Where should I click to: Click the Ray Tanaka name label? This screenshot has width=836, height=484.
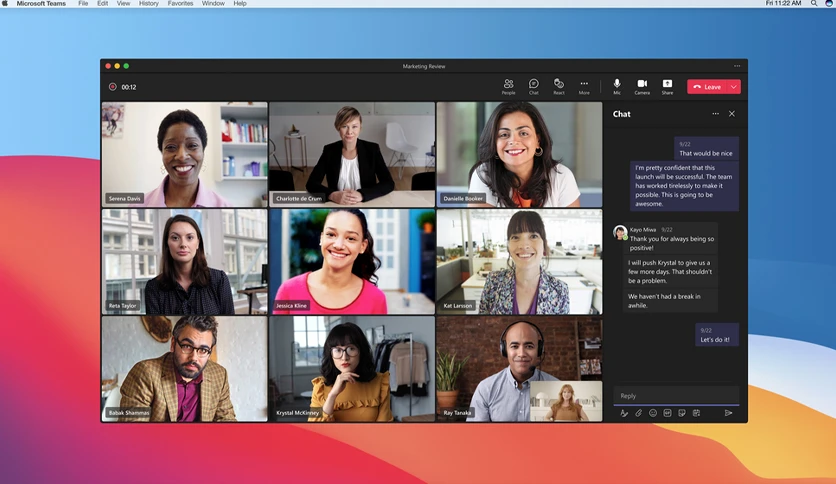point(457,413)
